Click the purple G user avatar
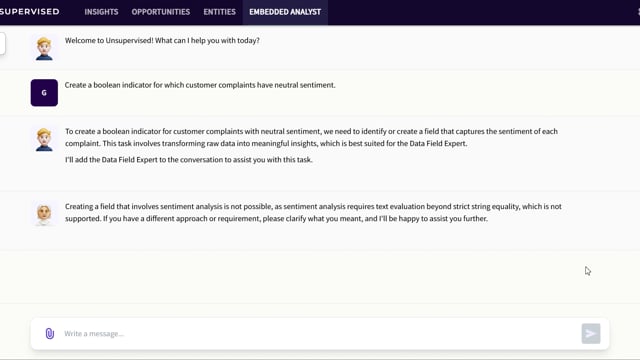640x360 pixels. tap(44, 93)
